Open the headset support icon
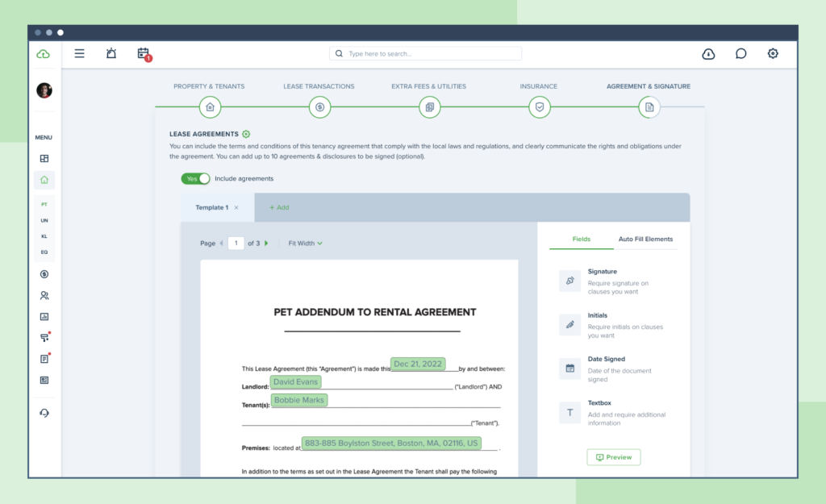The height and width of the screenshot is (504, 826). click(x=44, y=413)
